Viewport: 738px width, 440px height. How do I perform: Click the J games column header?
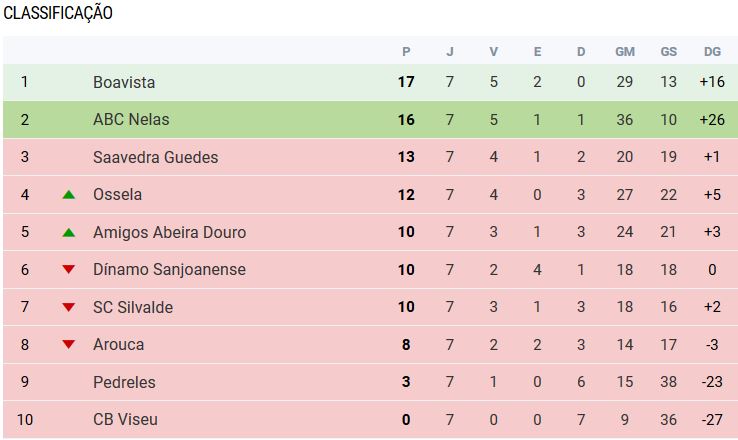coord(450,51)
